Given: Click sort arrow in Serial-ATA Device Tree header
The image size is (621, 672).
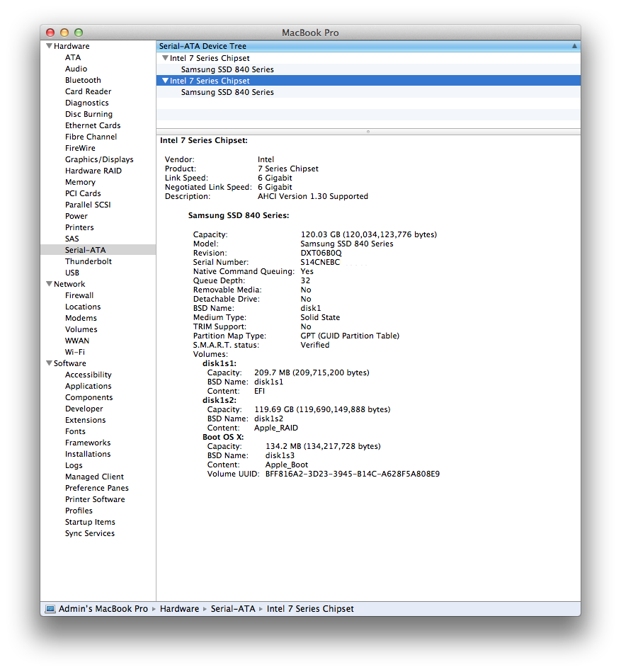Looking at the screenshot, I should tap(574, 46).
